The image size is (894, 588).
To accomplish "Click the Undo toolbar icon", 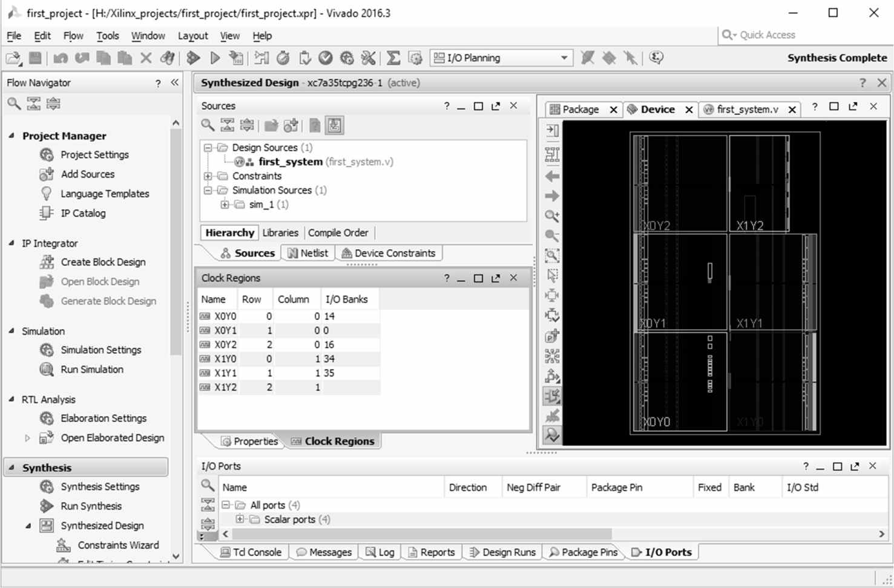I will coord(60,58).
